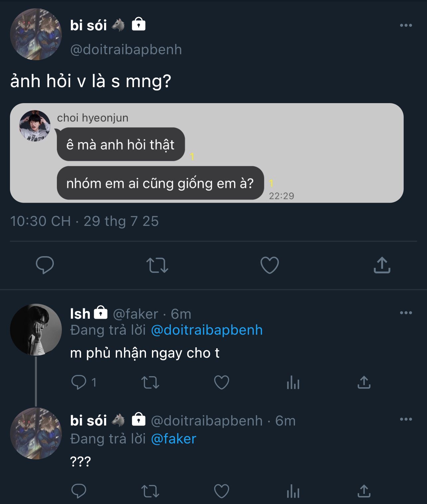View analytics for lsh's reply

point(293,382)
